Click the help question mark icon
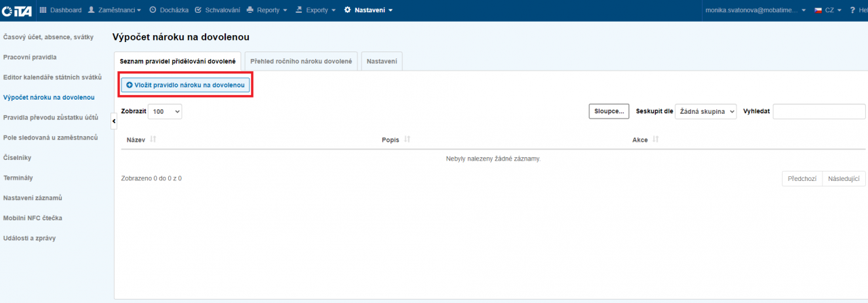Viewport: 868px width, 303px height. point(853,10)
